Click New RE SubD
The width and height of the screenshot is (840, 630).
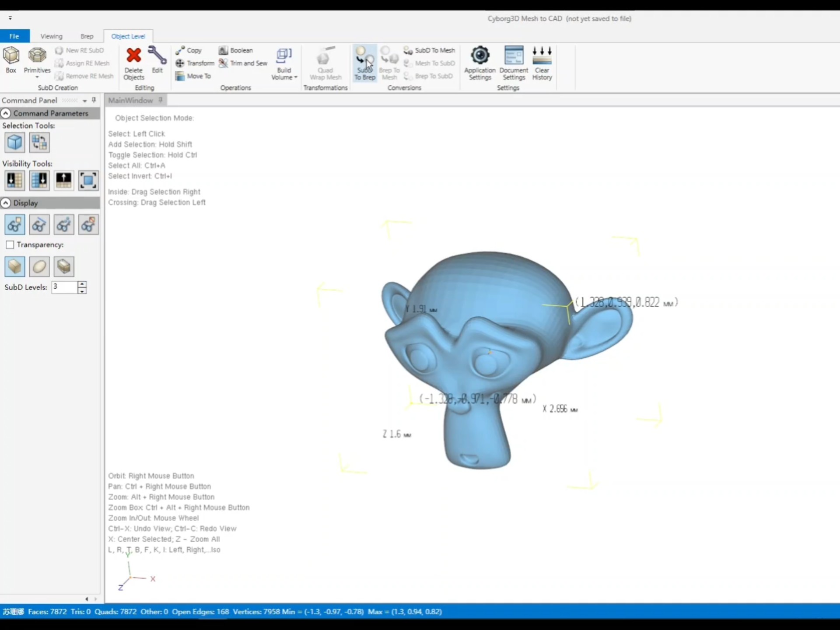click(x=80, y=50)
